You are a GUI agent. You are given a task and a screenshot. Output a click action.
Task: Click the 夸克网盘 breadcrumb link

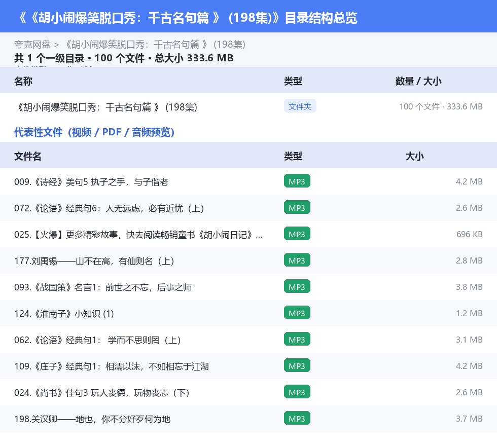click(32, 45)
